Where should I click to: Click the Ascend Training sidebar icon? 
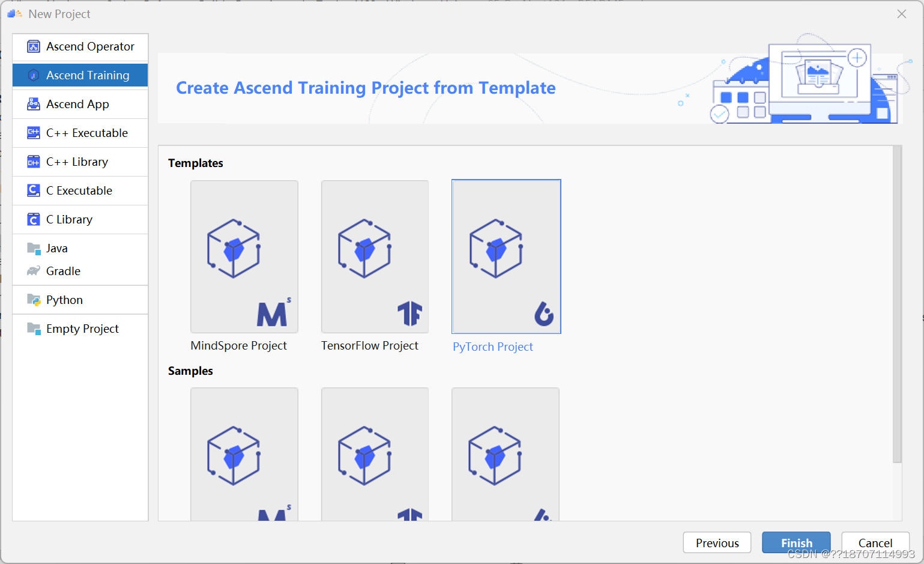[x=34, y=75]
